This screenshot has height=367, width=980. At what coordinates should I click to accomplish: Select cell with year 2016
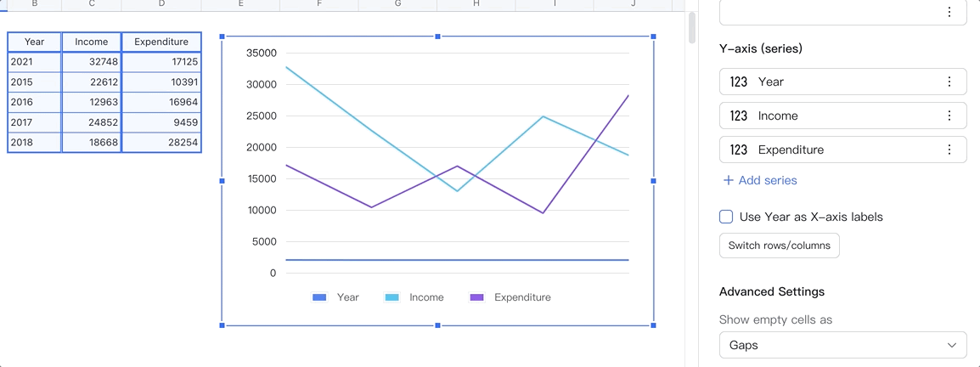point(34,102)
